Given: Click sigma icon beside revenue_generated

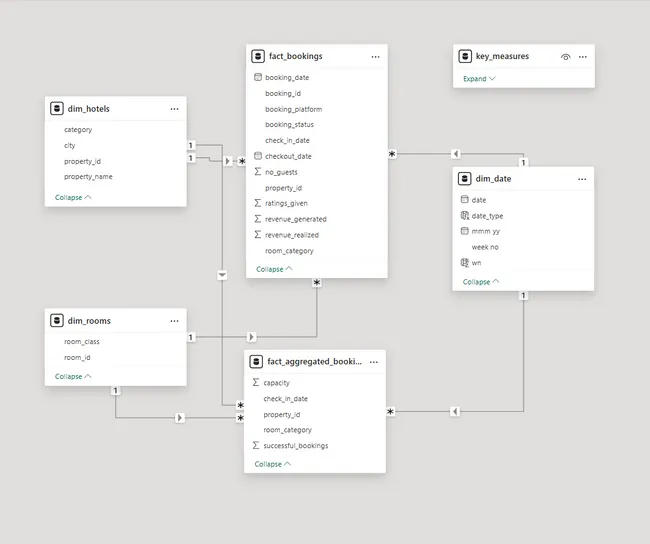Looking at the screenshot, I should [258, 219].
